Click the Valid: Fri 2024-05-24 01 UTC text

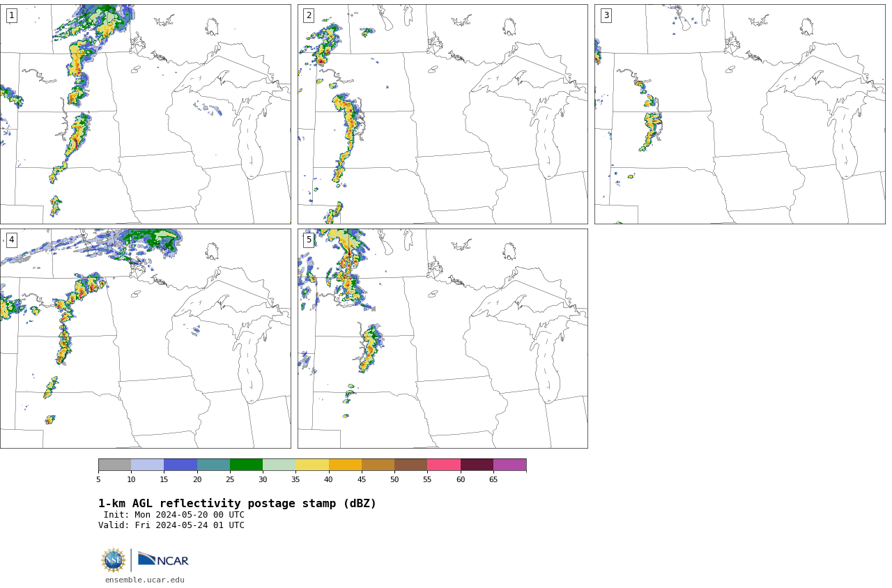pyautogui.click(x=171, y=525)
